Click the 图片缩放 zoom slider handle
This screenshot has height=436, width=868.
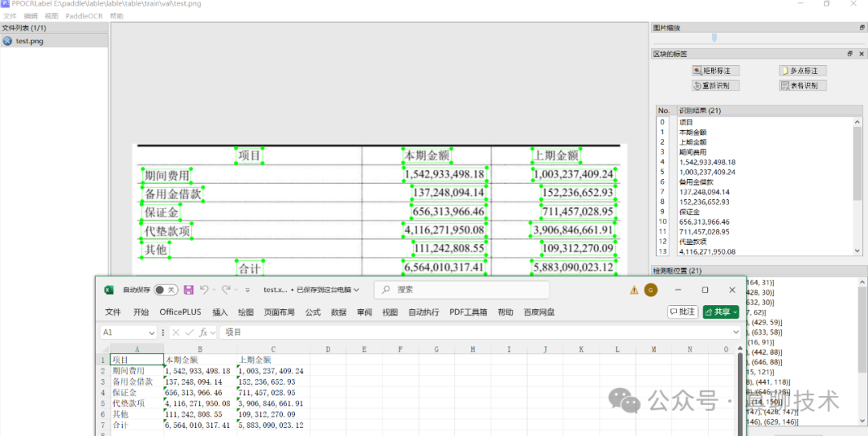(714, 38)
